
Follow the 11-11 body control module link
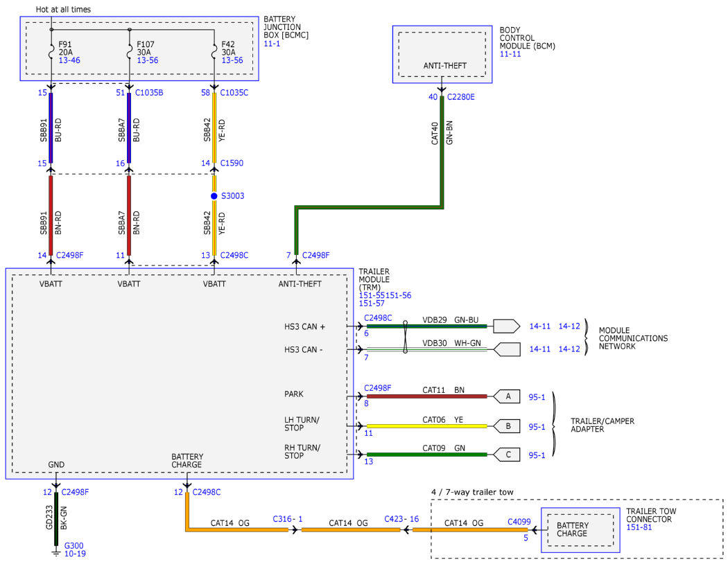pos(510,54)
